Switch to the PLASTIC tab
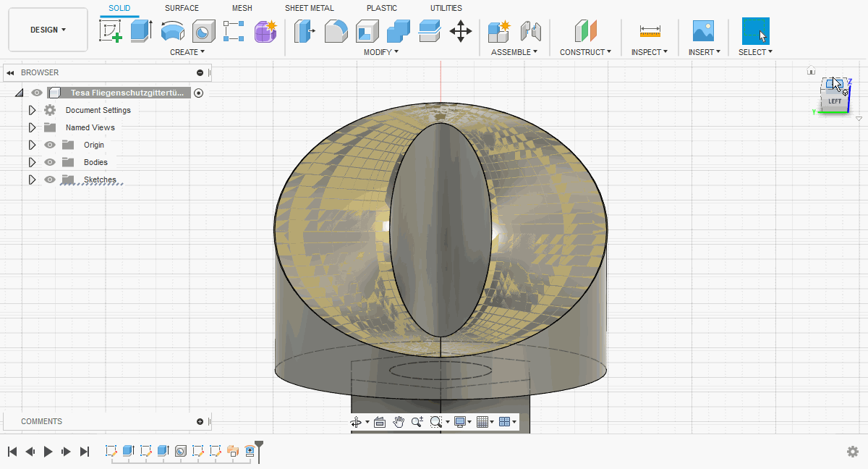Image resolution: width=868 pixels, height=469 pixels. [x=382, y=8]
